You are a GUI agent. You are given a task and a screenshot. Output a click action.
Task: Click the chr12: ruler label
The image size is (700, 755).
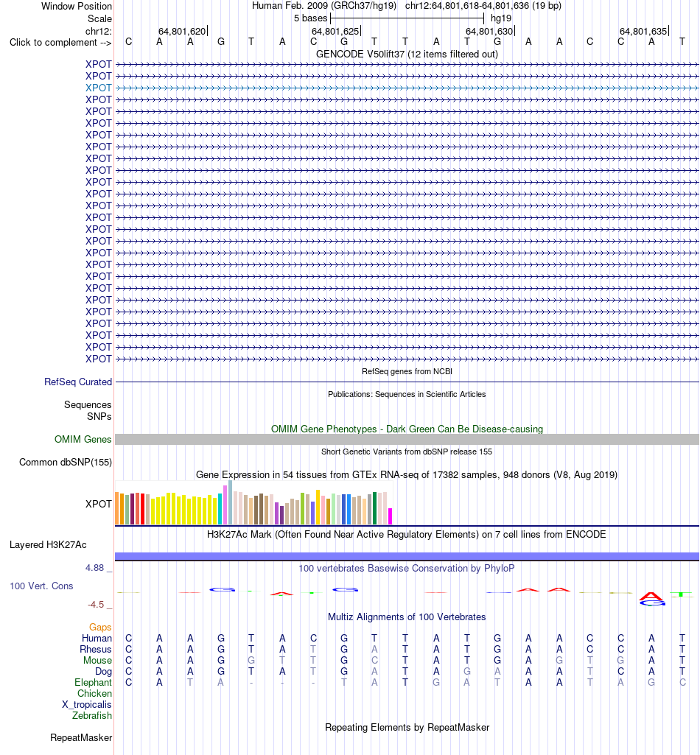[x=99, y=31]
